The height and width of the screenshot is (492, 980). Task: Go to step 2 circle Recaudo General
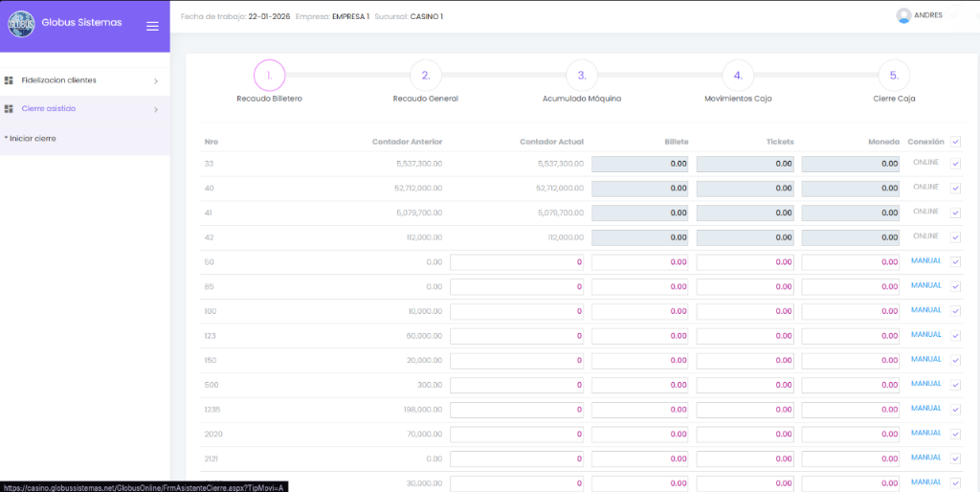tap(425, 75)
